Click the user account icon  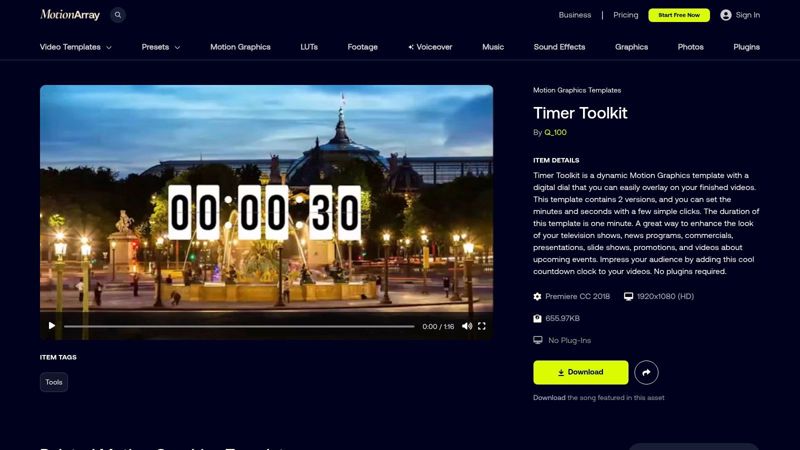[x=726, y=15]
